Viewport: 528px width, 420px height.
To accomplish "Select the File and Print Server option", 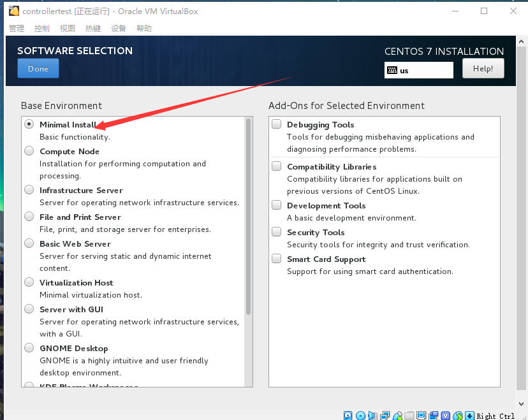I will pos(29,217).
